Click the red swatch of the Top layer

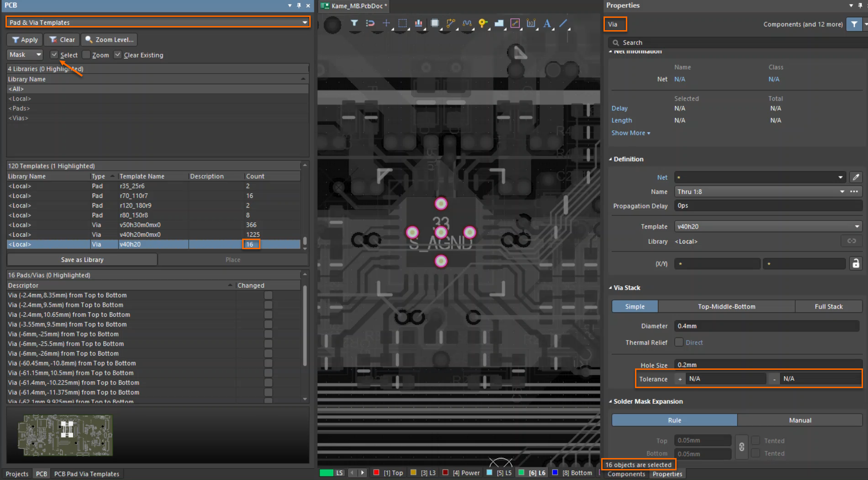coord(376,473)
